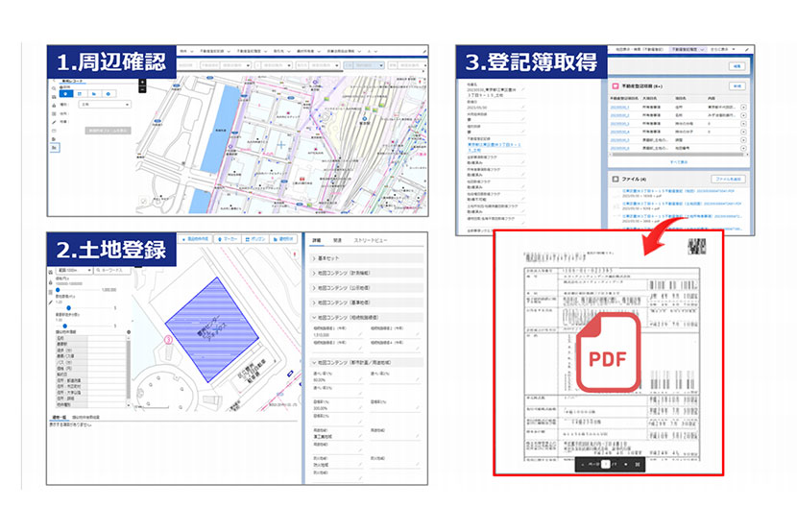Click the highlighted bottom icon in panel 1 sidebar
The height and width of the screenshot is (532, 797).
pos(55,147)
